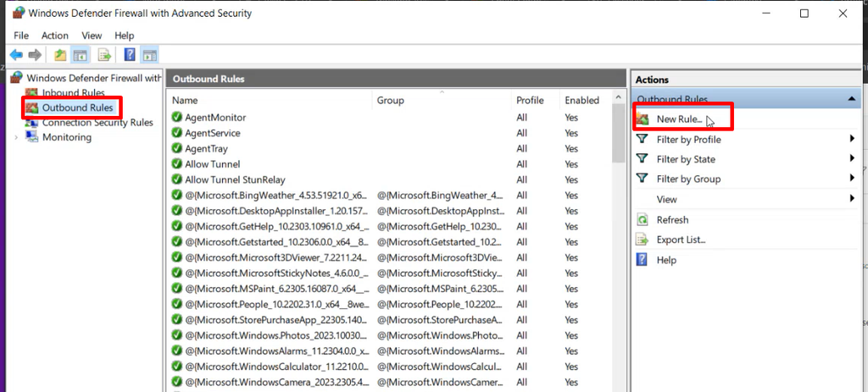The width and height of the screenshot is (868, 392).
Task: Click the funnel icon for Filter by Group
Action: [x=643, y=178]
